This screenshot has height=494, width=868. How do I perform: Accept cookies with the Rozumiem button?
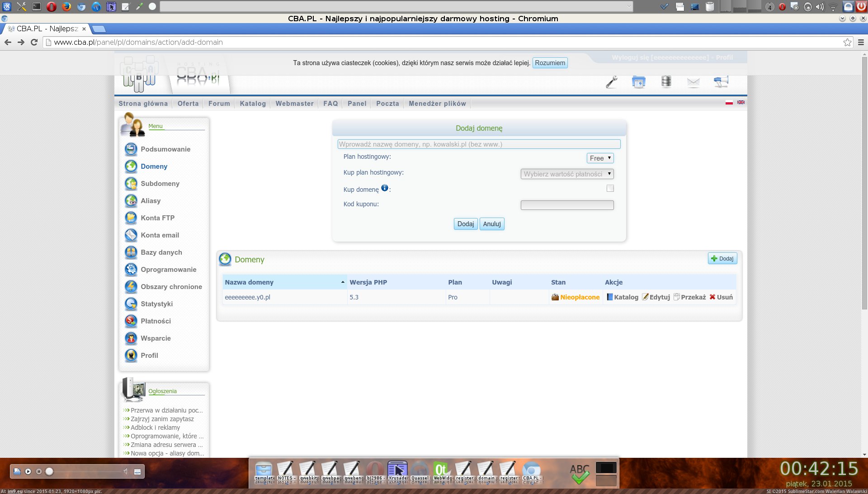tap(550, 63)
